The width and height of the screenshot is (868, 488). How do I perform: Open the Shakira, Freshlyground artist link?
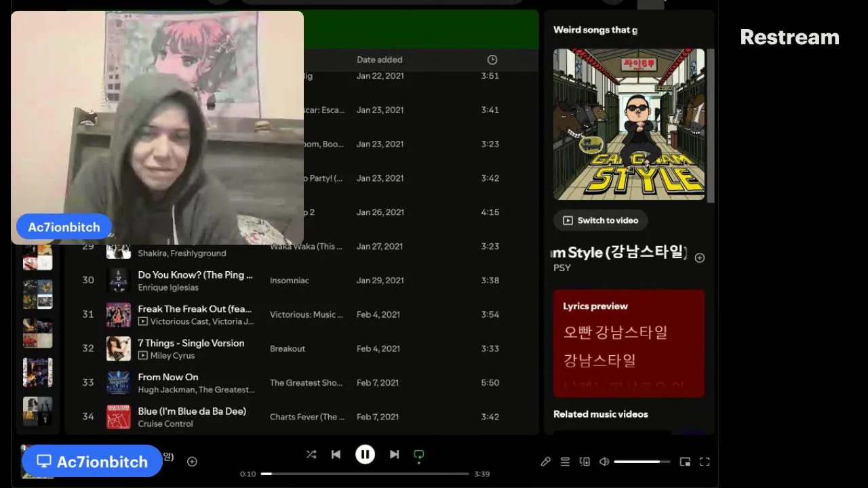coord(182,253)
